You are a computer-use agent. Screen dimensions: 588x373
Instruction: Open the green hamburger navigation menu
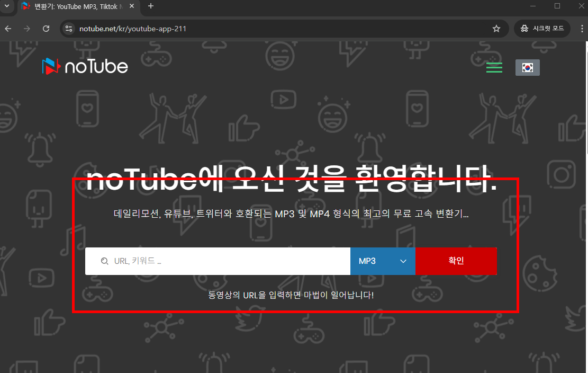tap(494, 67)
